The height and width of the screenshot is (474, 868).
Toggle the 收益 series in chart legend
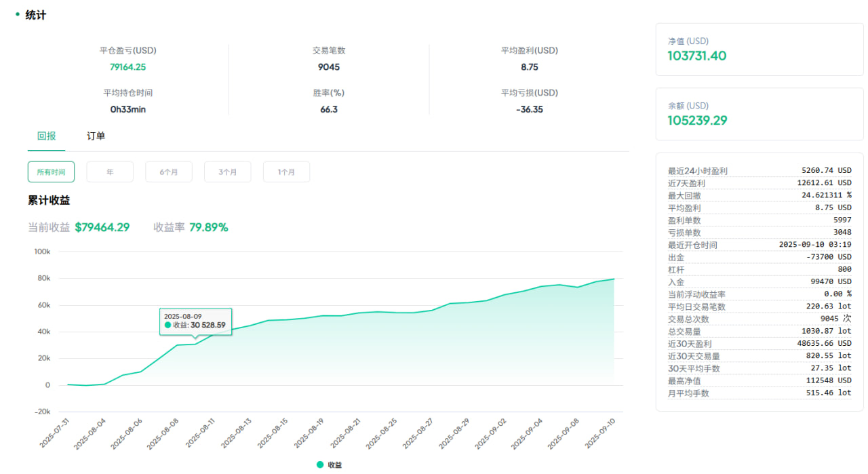[x=329, y=465]
